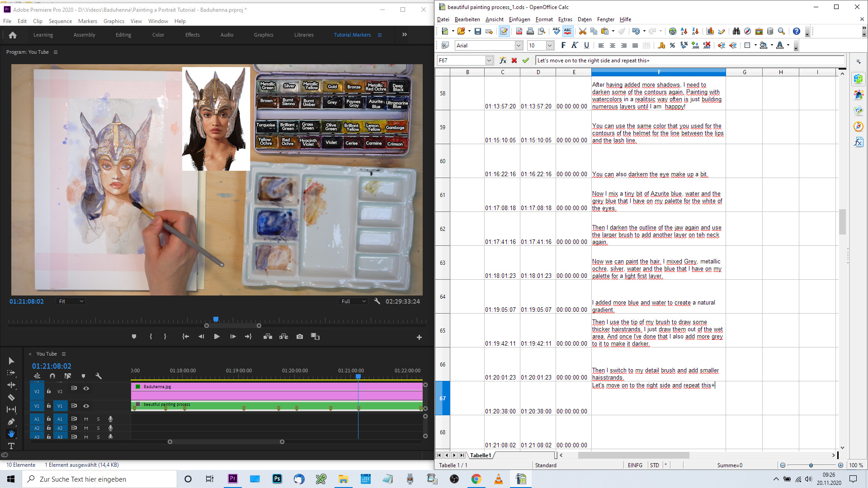The image size is (868, 488).
Task: Toggle bold formatting in Calc
Action: (563, 45)
